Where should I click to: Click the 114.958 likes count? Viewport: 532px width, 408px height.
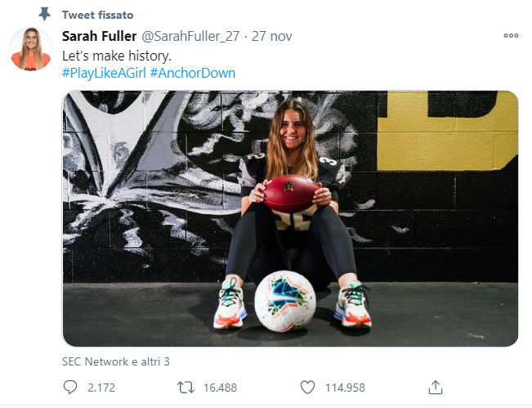click(x=343, y=388)
